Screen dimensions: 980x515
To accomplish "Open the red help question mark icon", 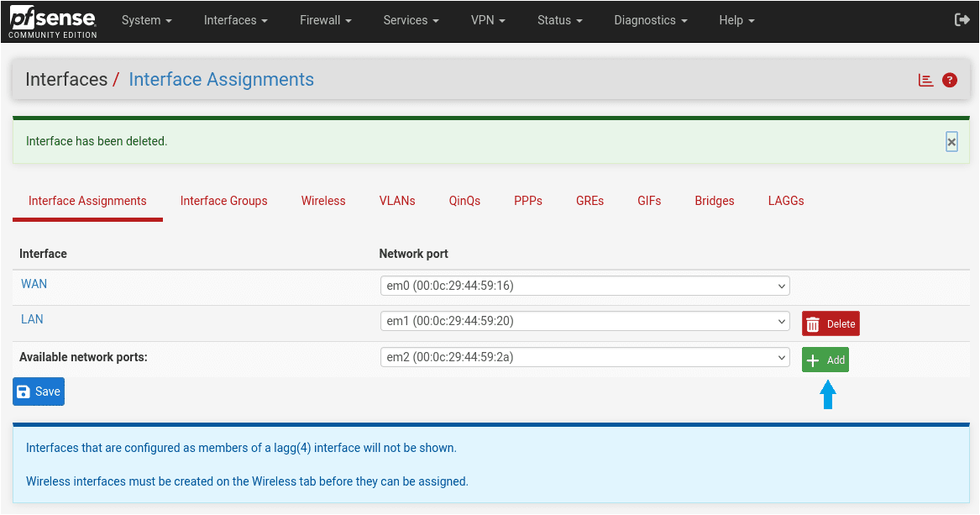I will [950, 80].
